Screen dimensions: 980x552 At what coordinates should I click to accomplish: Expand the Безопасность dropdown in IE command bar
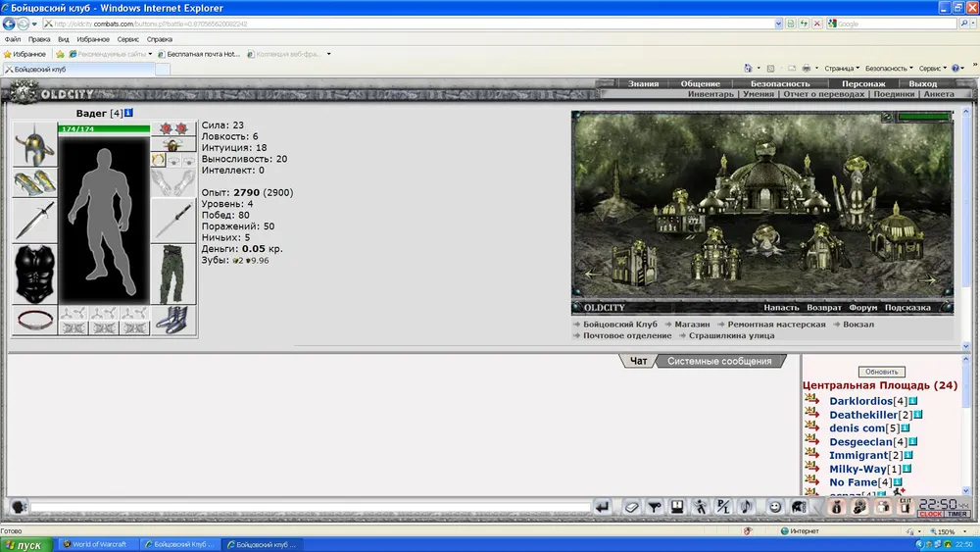(889, 69)
